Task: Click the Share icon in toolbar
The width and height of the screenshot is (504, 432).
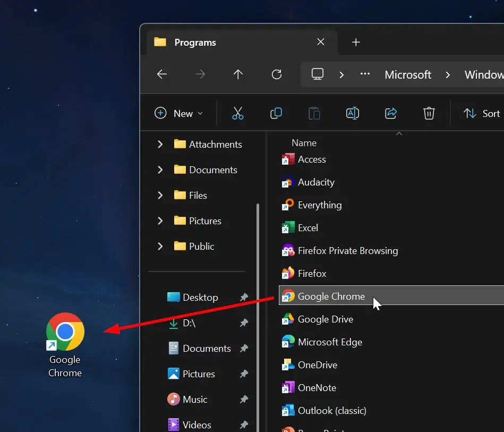Action: point(391,113)
